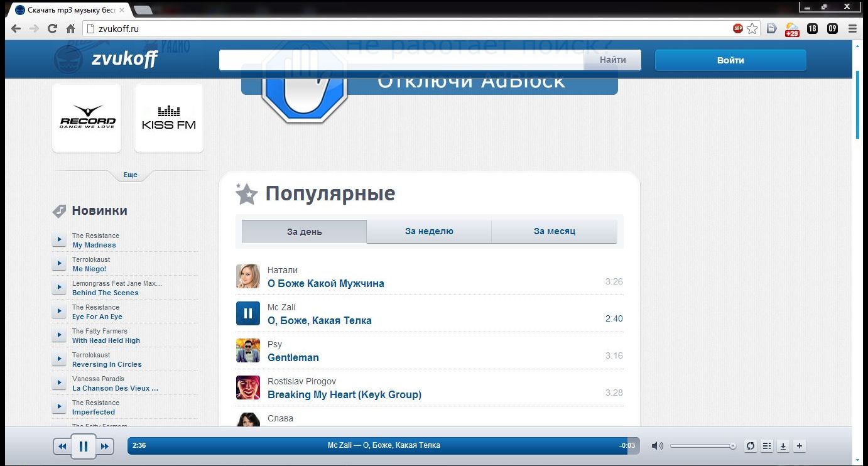Open the Kiss FM station tile
Screen dimensions: 868x466
coord(169,117)
